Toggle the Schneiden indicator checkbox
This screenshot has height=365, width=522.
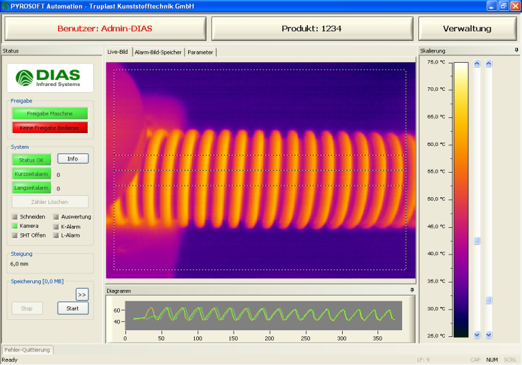click(15, 217)
